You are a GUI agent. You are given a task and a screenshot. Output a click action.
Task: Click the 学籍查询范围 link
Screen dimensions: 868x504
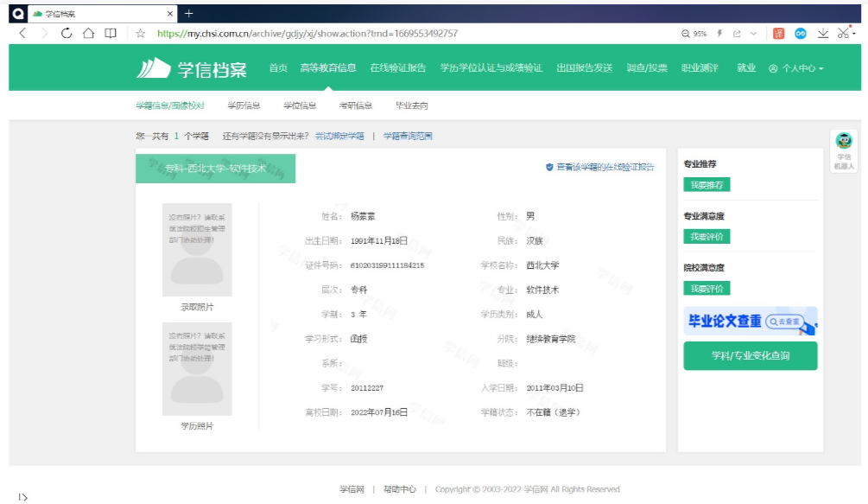[408, 137]
